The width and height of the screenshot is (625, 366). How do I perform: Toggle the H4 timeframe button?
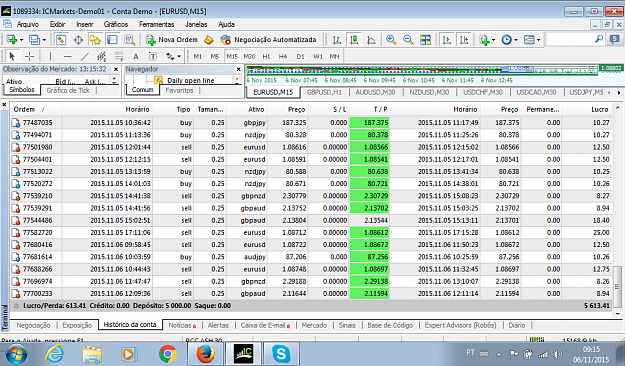tap(283, 57)
